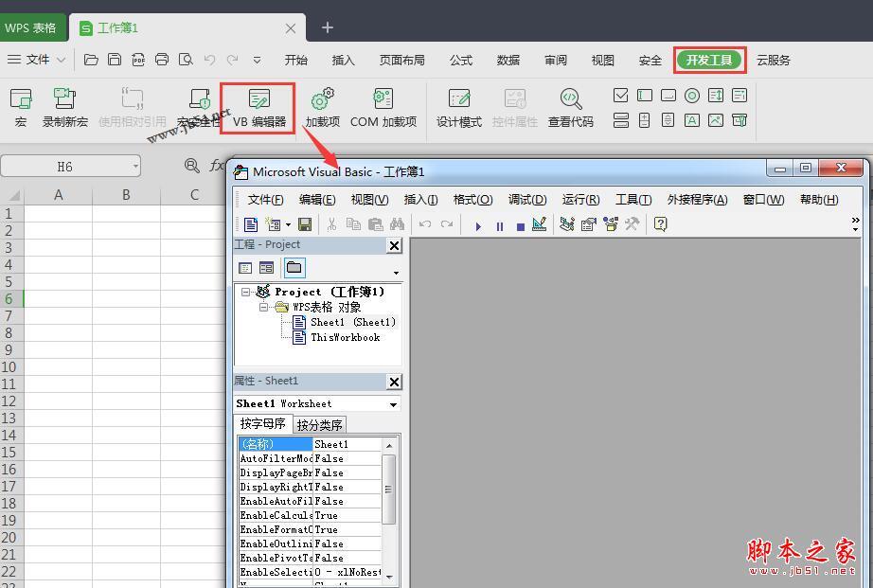Image resolution: width=873 pixels, height=588 pixels.
Task: Open print preview in WPS quick toolbar
Action: (x=186, y=60)
